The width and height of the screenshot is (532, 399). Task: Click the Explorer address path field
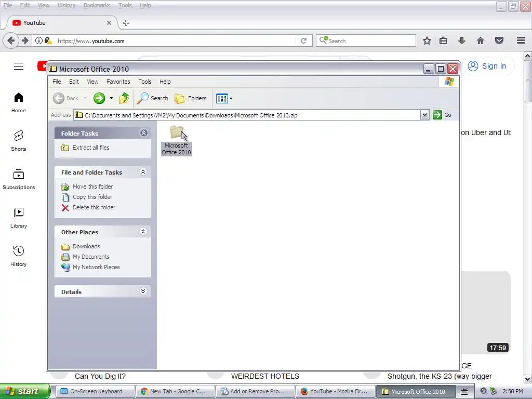pos(247,115)
